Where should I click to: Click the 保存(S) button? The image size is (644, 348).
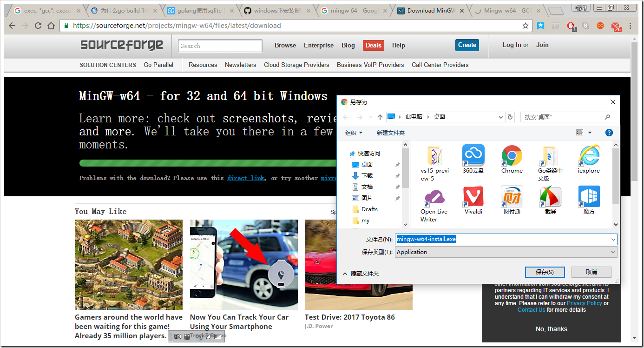click(545, 272)
